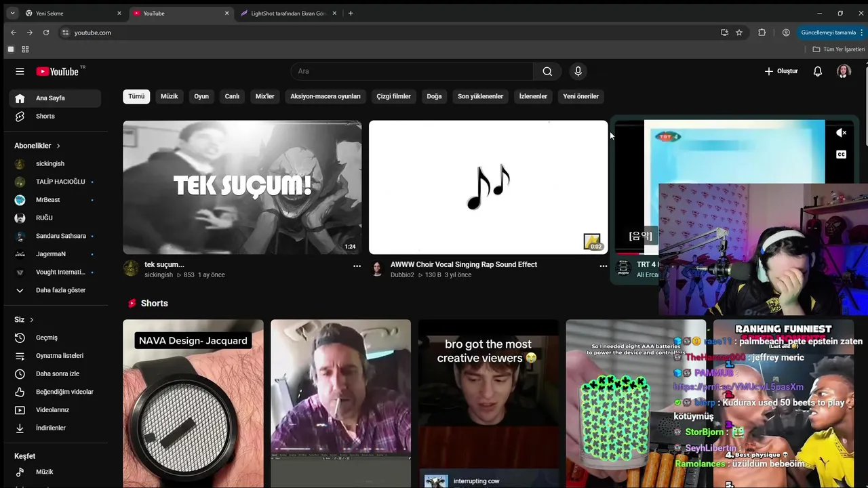Open Müzik under Keşfet

(x=55, y=472)
